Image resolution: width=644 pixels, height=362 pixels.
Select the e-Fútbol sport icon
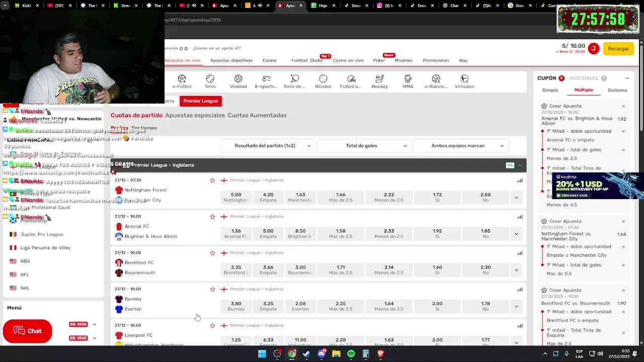182,81
